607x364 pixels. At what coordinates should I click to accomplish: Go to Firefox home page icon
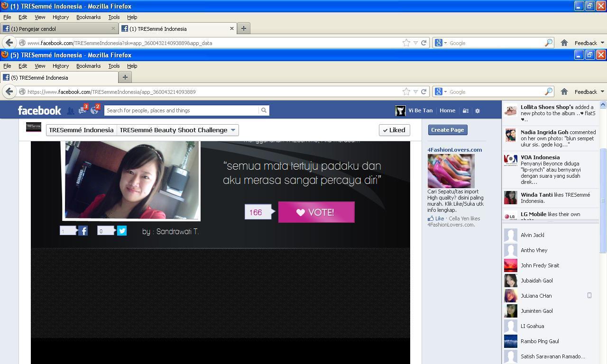point(564,92)
